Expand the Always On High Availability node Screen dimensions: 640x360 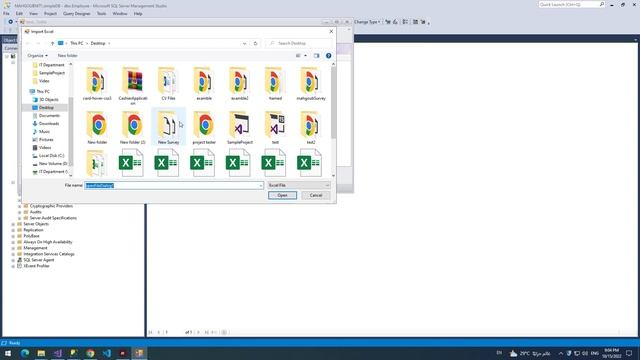pyautogui.click(x=13, y=242)
